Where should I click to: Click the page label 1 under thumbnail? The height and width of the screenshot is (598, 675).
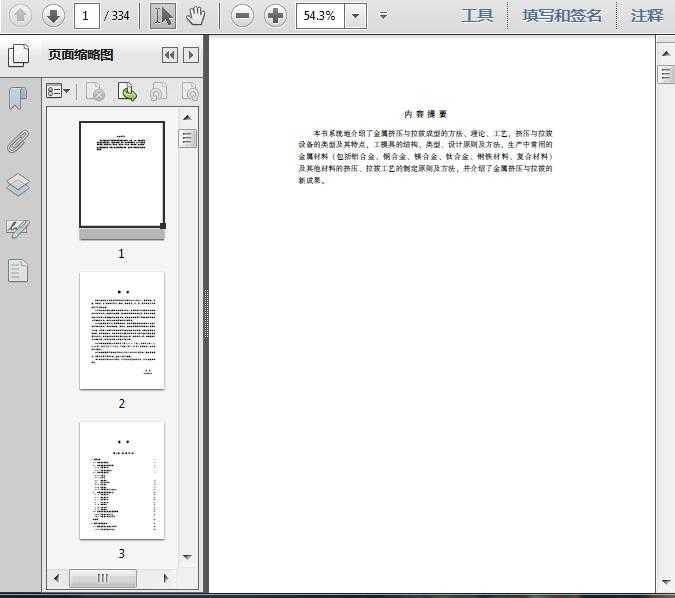coord(121,254)
